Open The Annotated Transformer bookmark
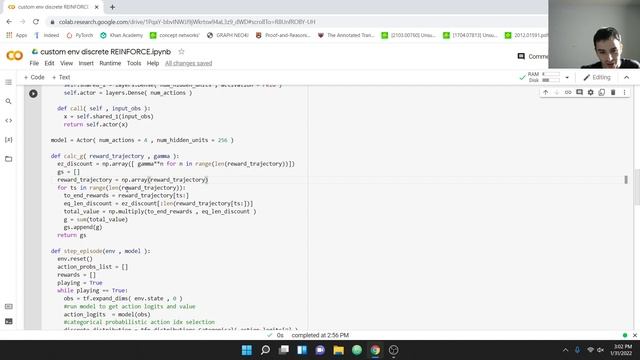 pyautogui.click(x=346, y=36)
